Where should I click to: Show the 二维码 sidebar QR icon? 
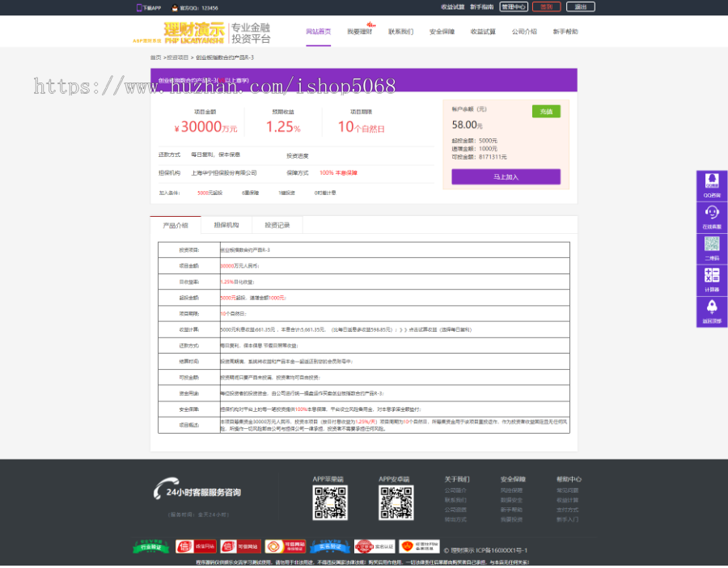click(712, 245)
